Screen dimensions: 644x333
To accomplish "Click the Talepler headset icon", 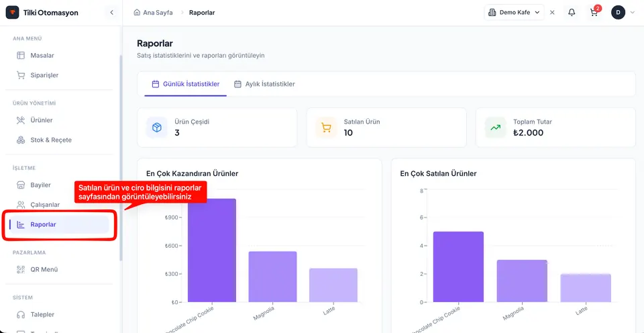I will point(21,314).
